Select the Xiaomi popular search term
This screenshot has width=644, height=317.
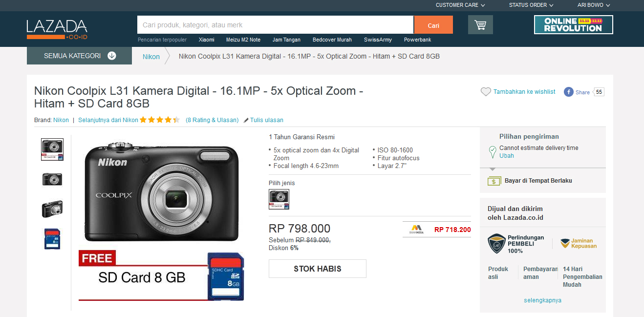click(206, 40)
